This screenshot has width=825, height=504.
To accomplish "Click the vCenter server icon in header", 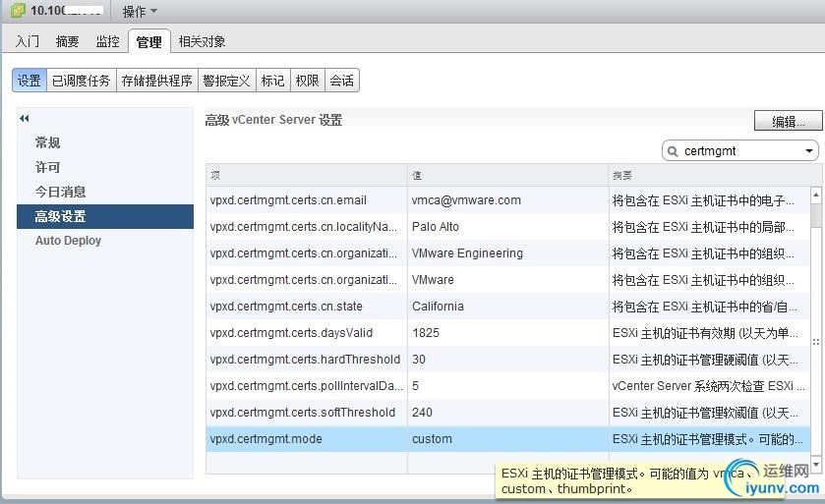I will 18,11.
